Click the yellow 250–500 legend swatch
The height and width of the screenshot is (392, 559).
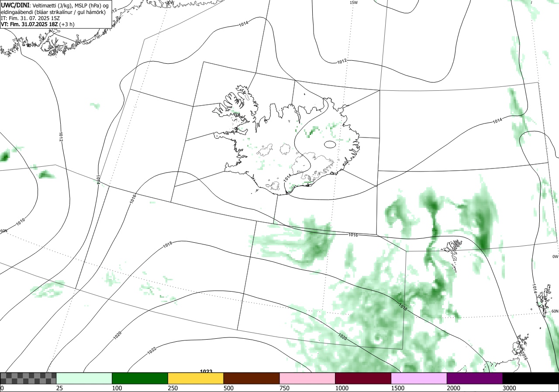(196, 378)
